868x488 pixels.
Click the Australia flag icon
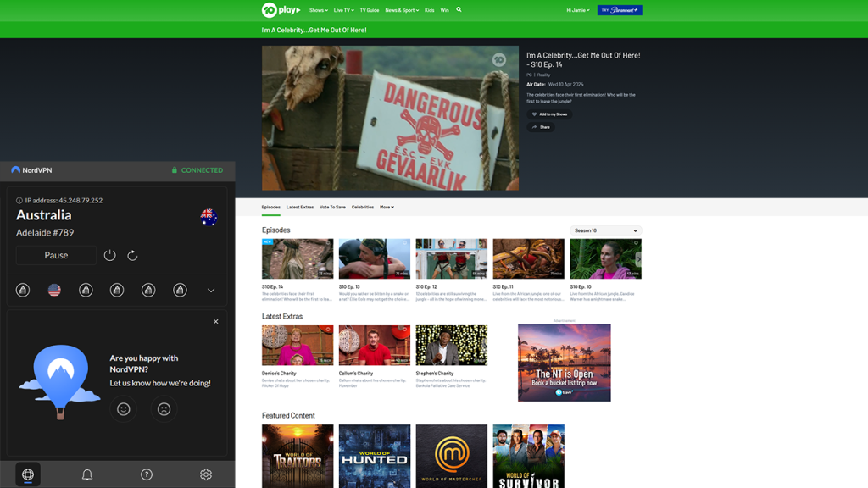point(209,218)
